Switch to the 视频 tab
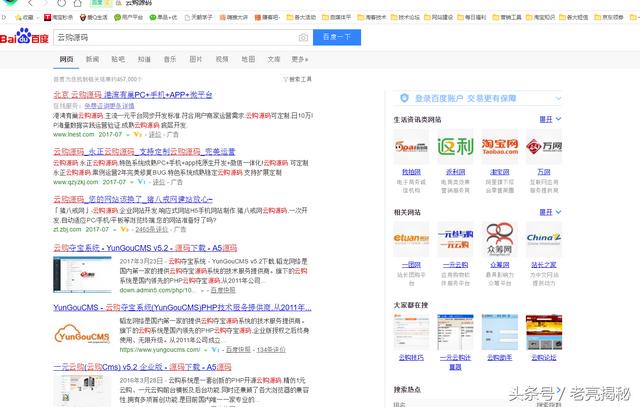 coord(222,59)
